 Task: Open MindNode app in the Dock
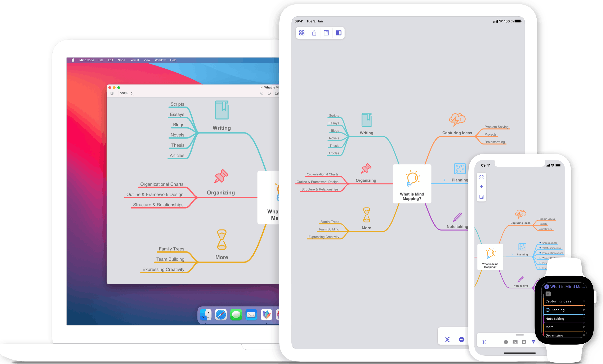(x=266, y=315)
